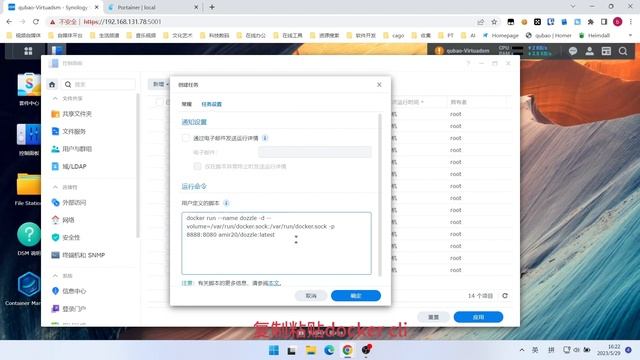This screenshot has height=360, width=640.
Task: Open Microsoft Edge from taskbar
Action: [x=329, y=350]
